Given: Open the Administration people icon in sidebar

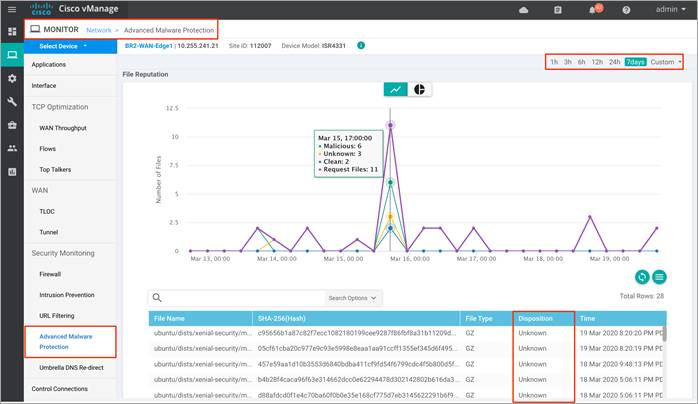Looking at the screenshot, I should point(12,149).
